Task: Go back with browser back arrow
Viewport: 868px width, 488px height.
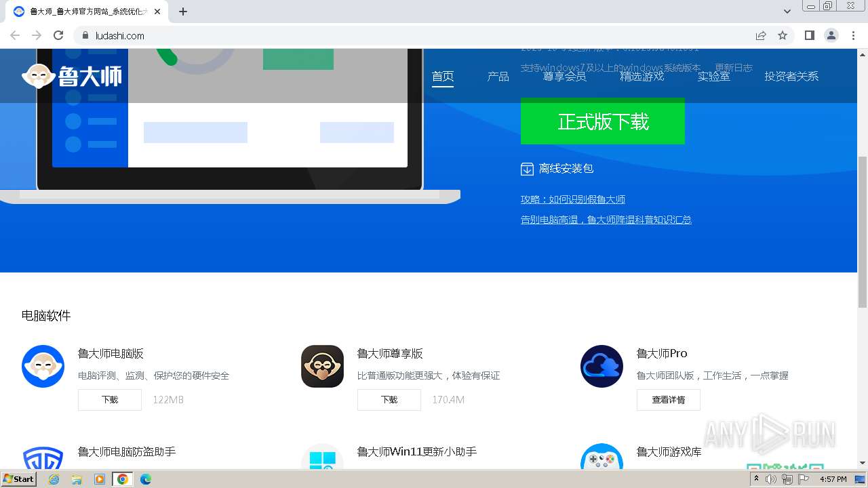Action: pos(15,35)
